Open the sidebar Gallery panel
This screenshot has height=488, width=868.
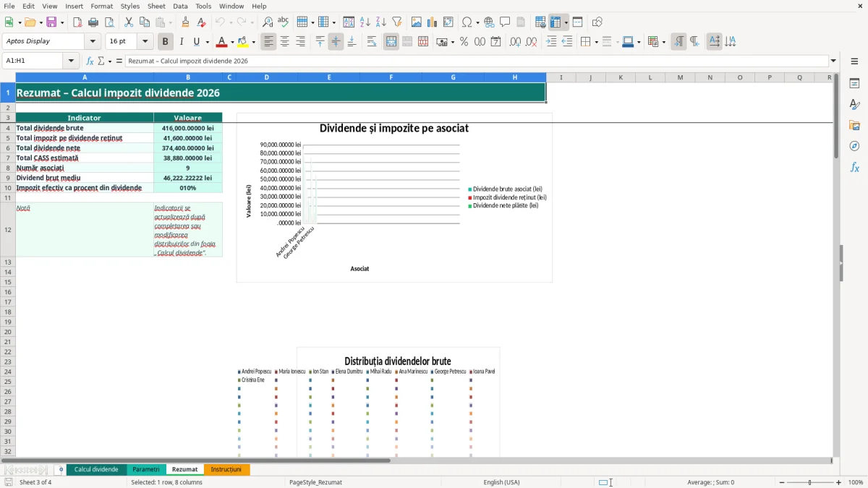pyautogui.click(x=854, y=125)
